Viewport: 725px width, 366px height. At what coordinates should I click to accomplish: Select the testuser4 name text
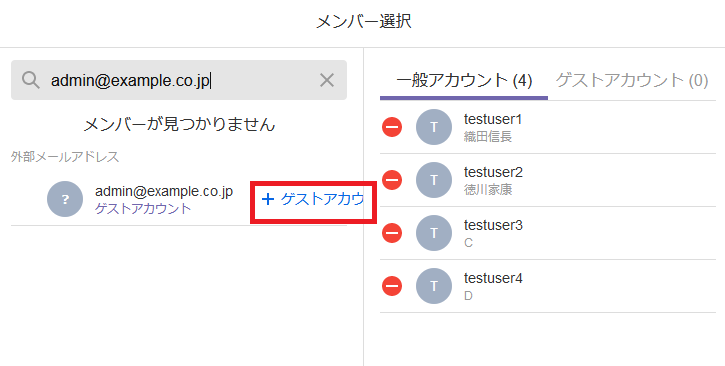click(493, 278)
